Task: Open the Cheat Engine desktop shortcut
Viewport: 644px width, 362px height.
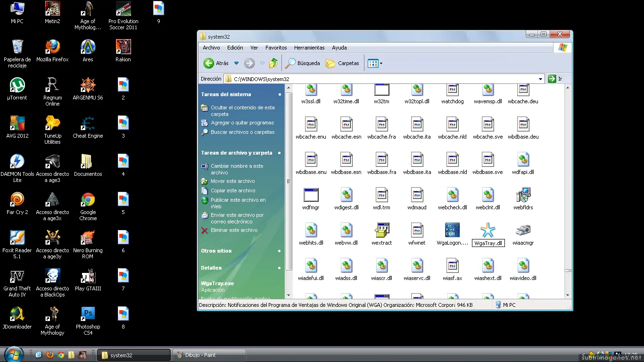Action: click(88, 127)
